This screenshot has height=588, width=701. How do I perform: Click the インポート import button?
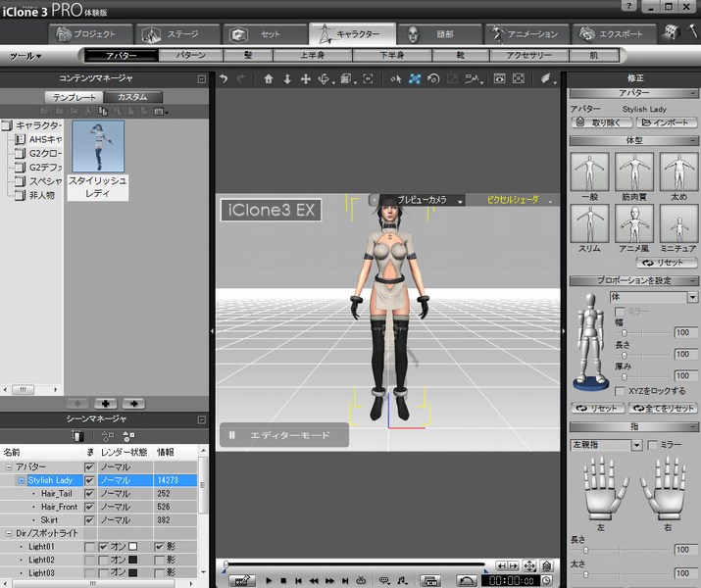click(x=666, y=122)
